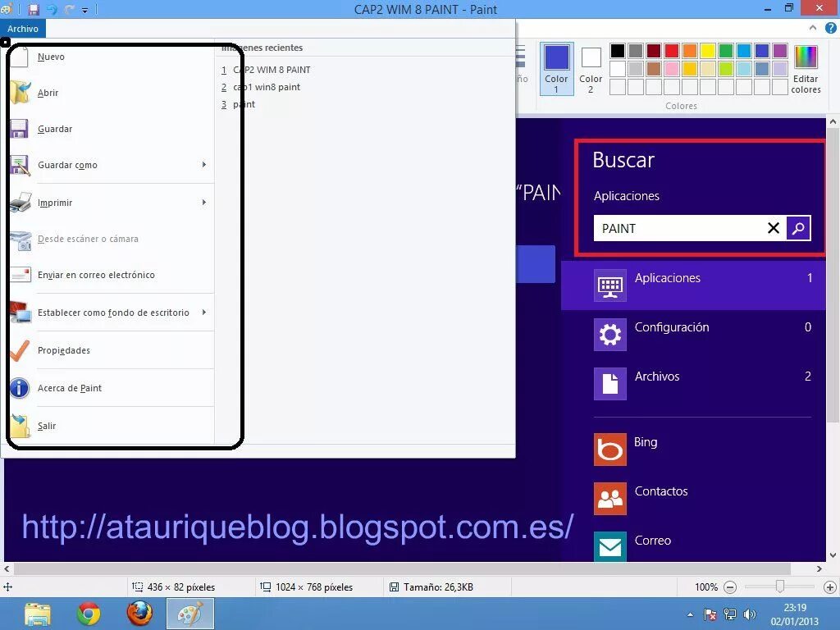Image resolution: width=840 pixels, height=630 pixels.
Task: Click the vertical scrollbar up arrow
Action: [833, 121]
